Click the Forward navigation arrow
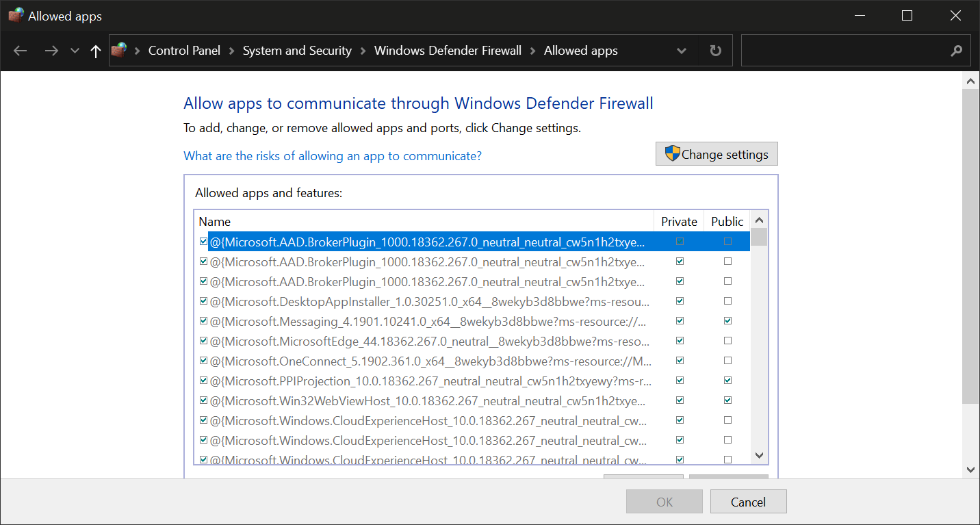This screenshot has height=525, width=980. coord(51,51)
